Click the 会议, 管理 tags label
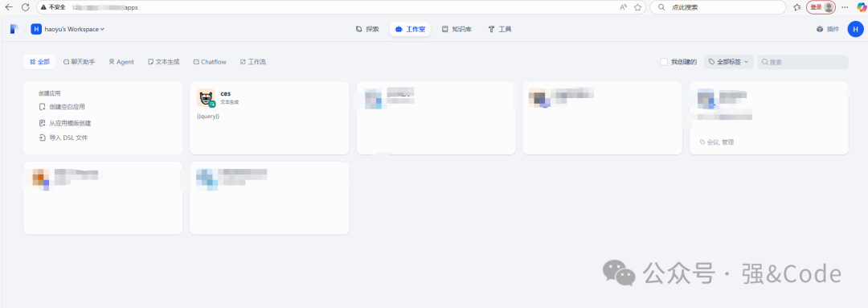The height and width of the screenshot is (308, 868). 717,142
